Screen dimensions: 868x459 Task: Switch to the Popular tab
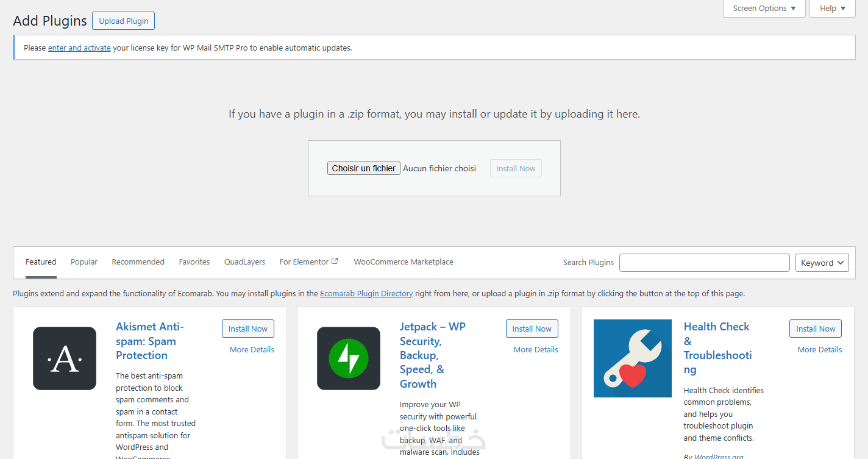coord(84,262)
